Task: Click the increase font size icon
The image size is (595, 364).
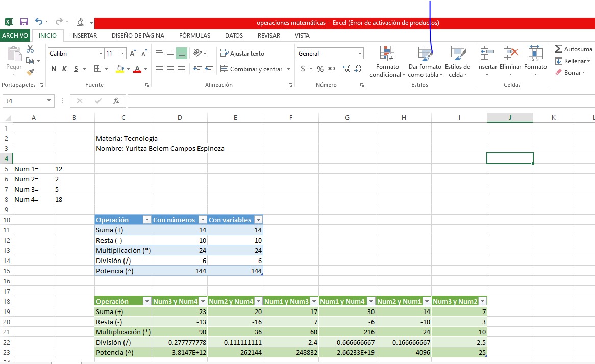Action: tap(133, 54)
